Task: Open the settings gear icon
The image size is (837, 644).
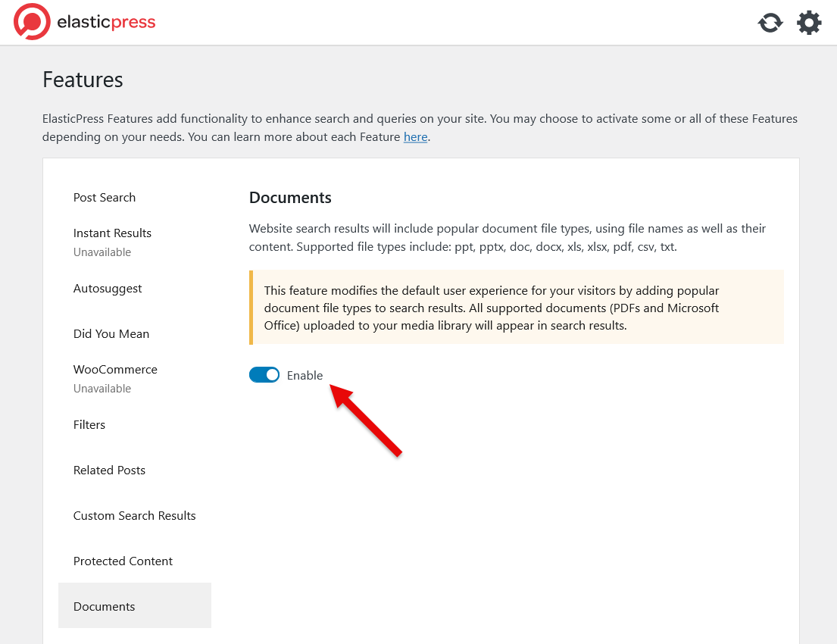Action: point(809,23)
